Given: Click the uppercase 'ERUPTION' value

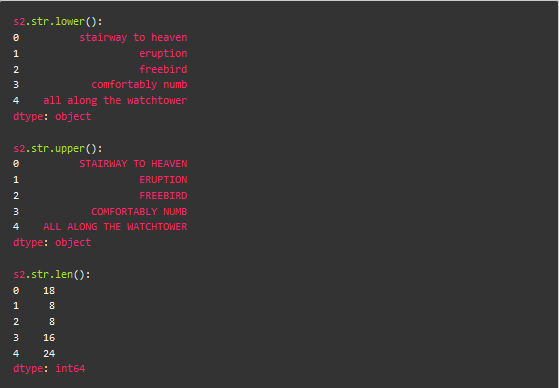Looking at the screenshot, I should point(163,180).
